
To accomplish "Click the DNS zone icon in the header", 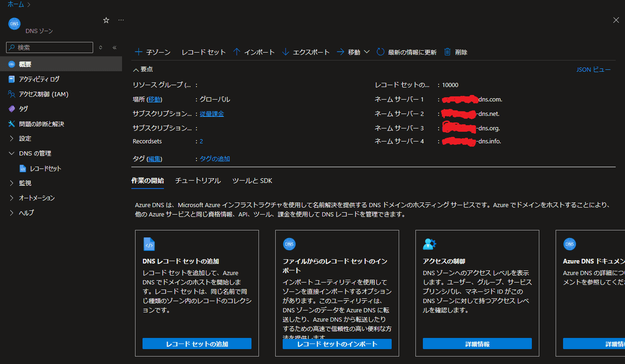I will pyautogui.click(x=14, y=24).
